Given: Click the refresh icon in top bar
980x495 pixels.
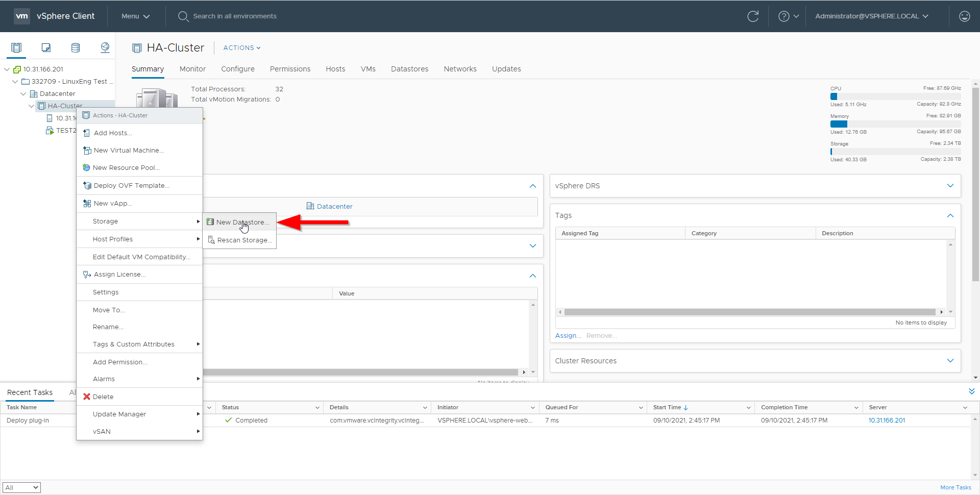Looking at the screenshot, I should coord(753,16).
